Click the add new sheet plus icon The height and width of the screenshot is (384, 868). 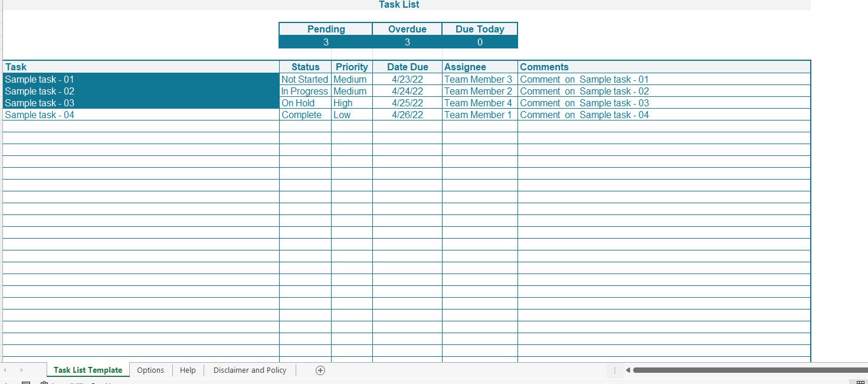(x=319, y=370)
